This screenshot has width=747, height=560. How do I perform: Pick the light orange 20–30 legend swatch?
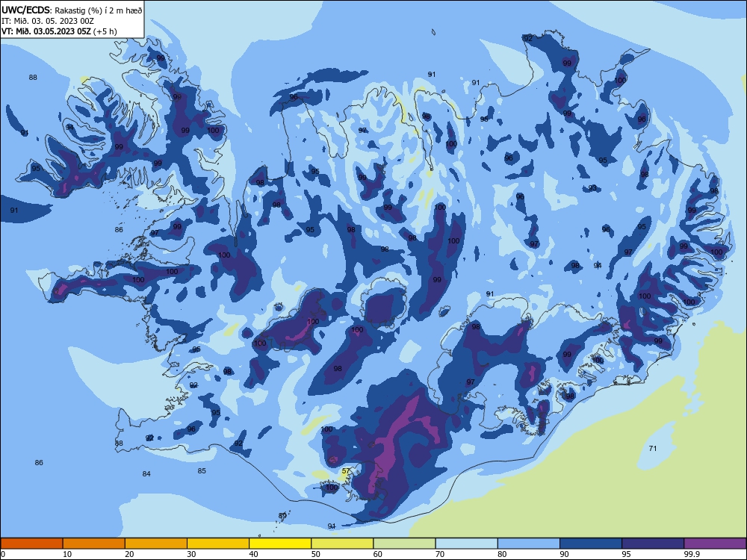click(156, 544)
